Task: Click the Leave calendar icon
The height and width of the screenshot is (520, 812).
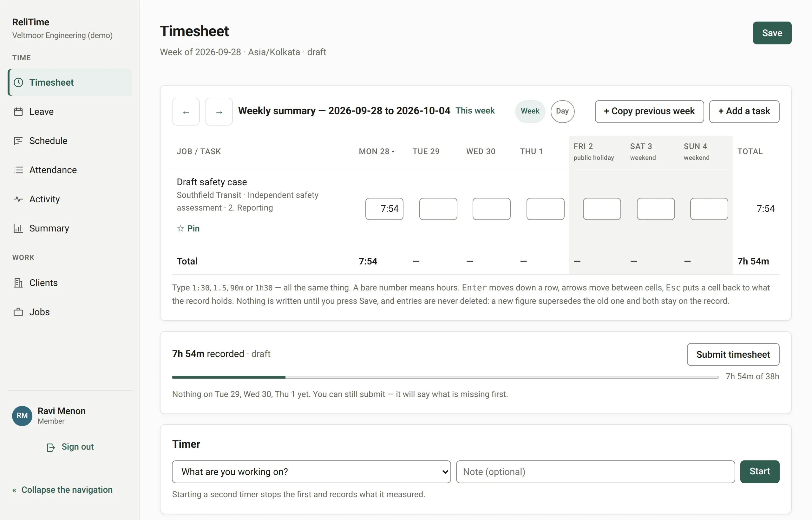Action: [18, 112]
